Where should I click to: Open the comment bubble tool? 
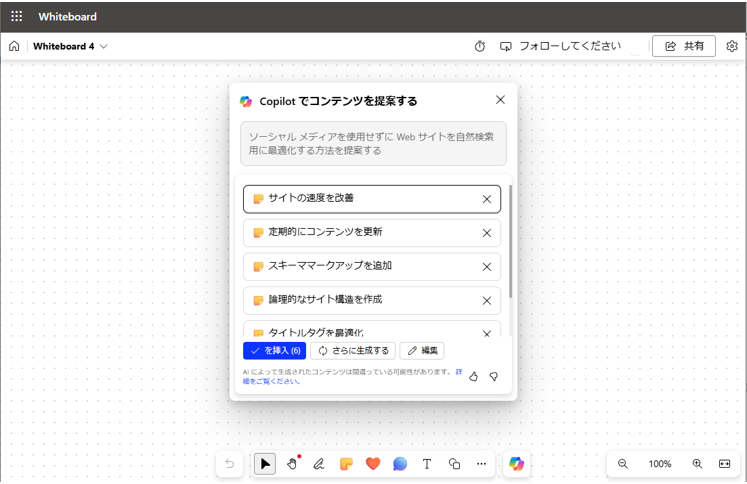(400, 464)
